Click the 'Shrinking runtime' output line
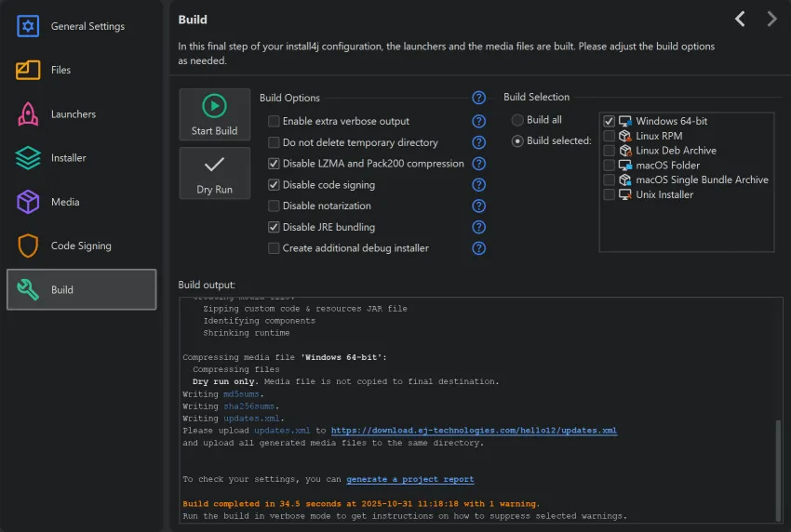The width and height of the screenshot is (791, 532). tap(247, 333)
